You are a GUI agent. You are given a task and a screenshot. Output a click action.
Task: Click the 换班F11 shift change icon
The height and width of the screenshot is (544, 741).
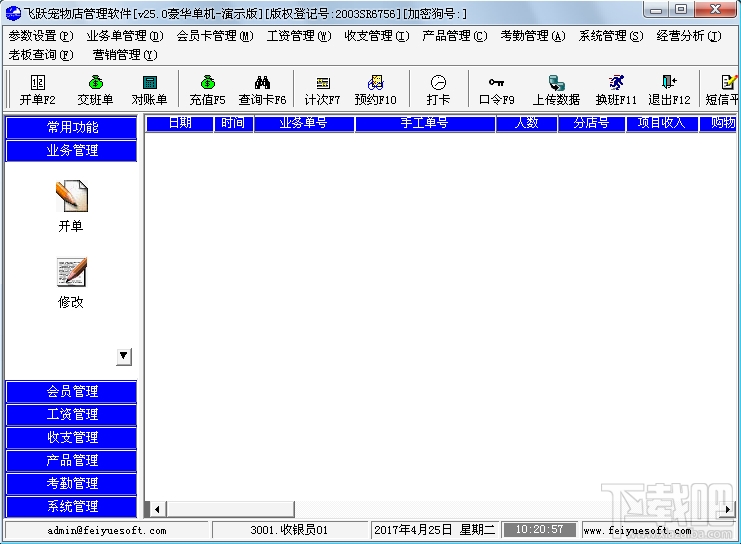tap(616, 90)
